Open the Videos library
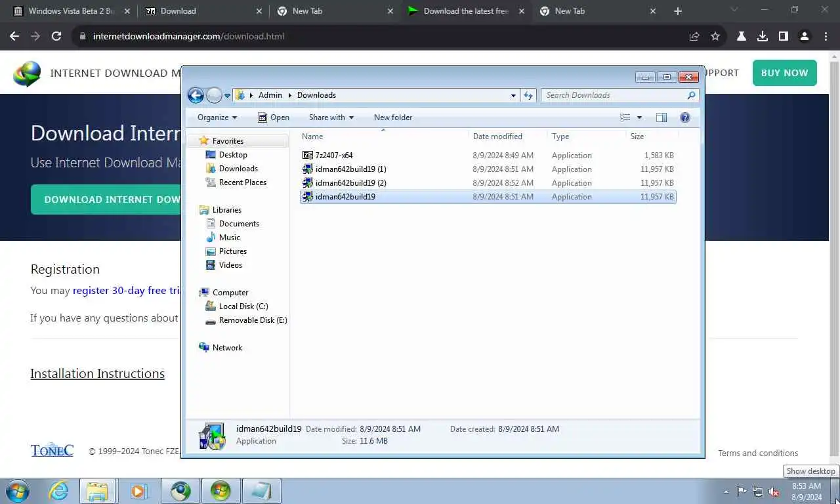Viewport: 840px width, 504px height. click(230, 265)
